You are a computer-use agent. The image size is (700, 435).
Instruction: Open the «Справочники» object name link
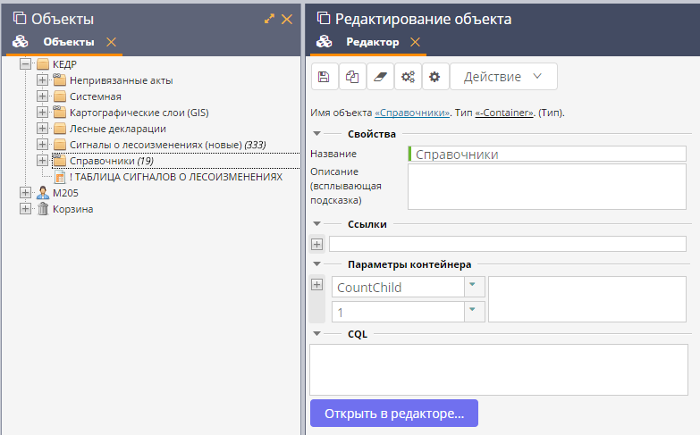412,113
